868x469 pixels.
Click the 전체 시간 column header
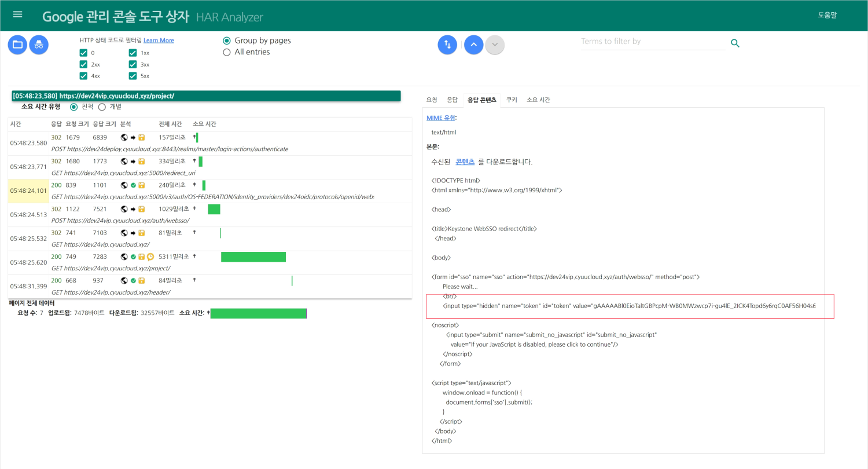click(170, 124)
